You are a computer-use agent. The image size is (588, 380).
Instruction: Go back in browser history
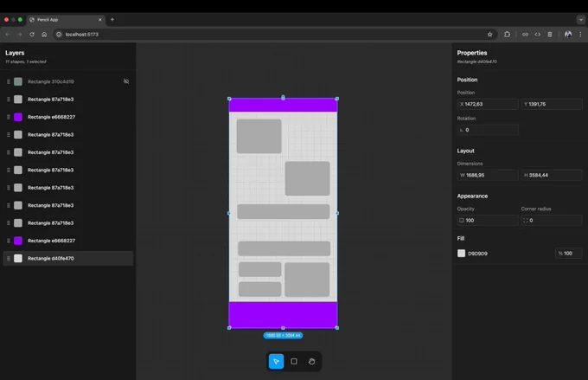[8, 34]
